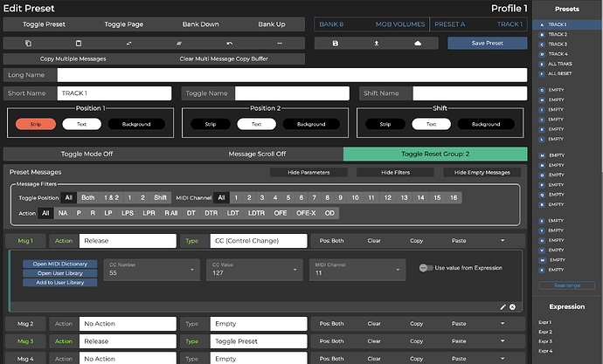Click the cloud icon
The image size is (603, 364).
tap(418, 43)
